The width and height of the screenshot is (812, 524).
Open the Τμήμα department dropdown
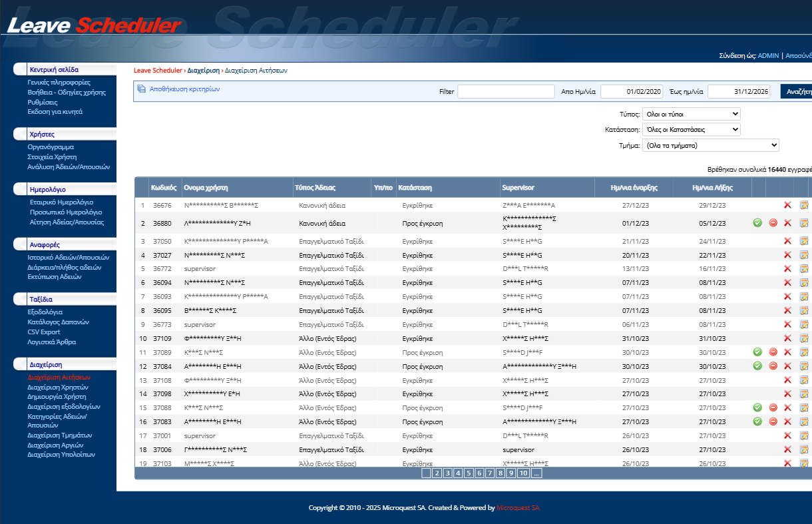(710, 145)
